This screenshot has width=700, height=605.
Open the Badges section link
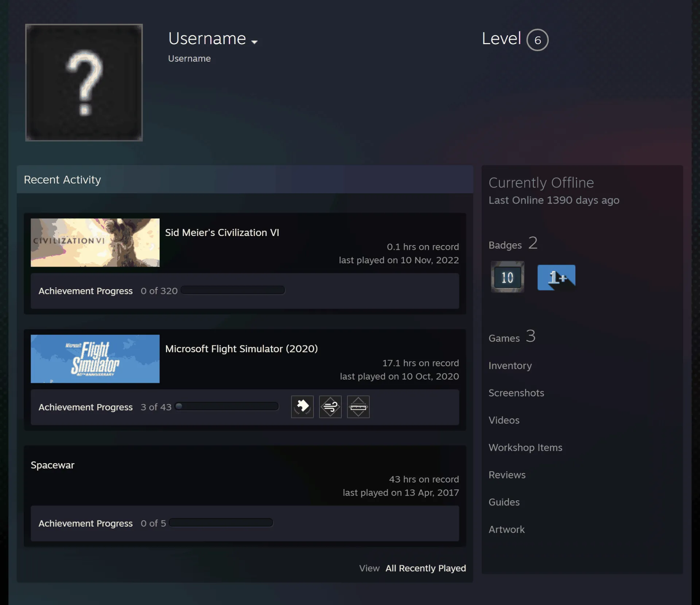pos(513,244)
